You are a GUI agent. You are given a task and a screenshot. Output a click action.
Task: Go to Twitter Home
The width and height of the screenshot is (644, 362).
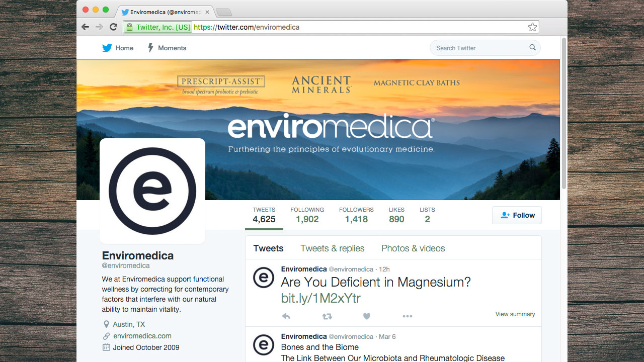[x=118, y=48]
